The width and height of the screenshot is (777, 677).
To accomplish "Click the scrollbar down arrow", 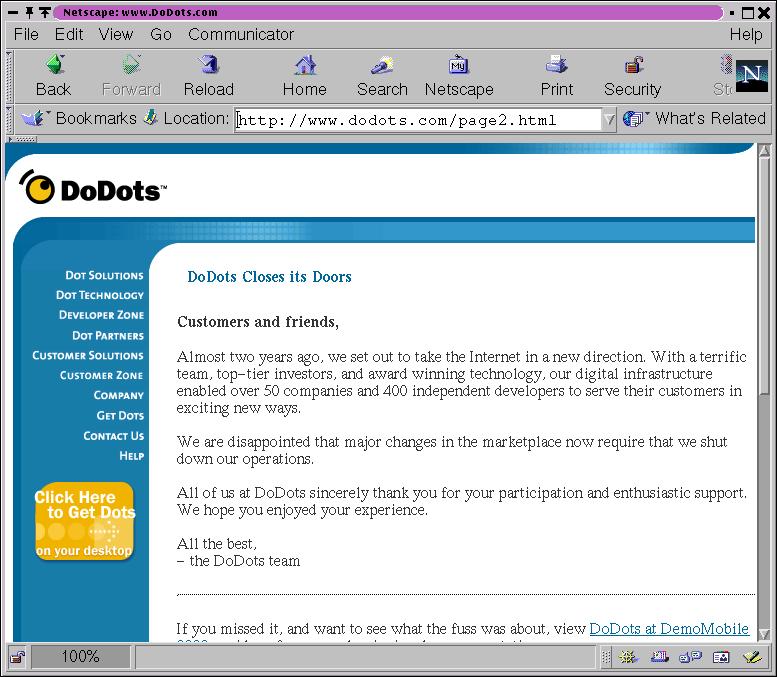I will click(x=764, y=634).
